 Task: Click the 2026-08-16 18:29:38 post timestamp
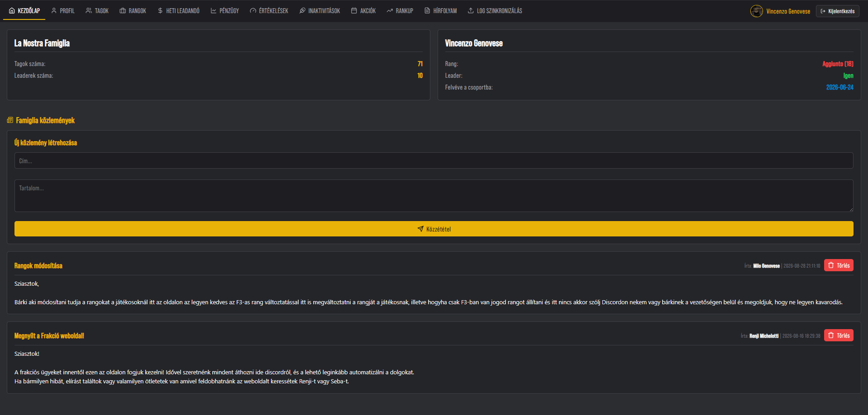(x=801, y=336)
